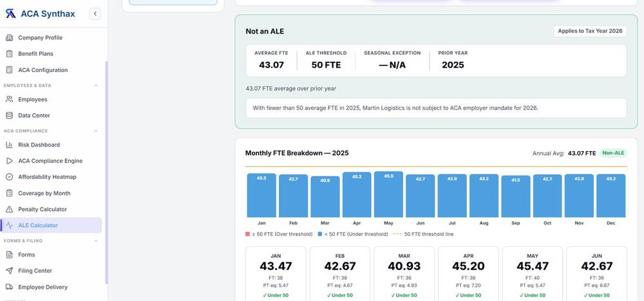This screenshot has height=301, width=644.
Task: Click the ACA Configuration calculator icon
Action: tap(9, 70)
